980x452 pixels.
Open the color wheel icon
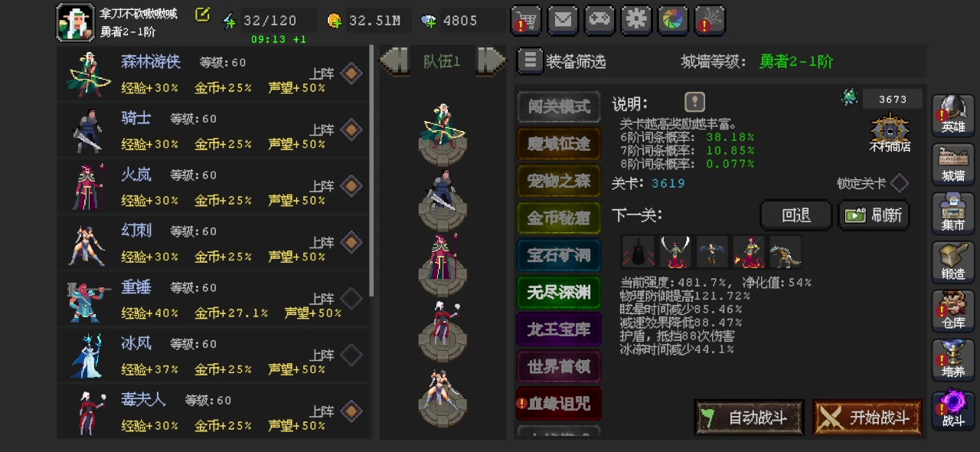(673, 21)
